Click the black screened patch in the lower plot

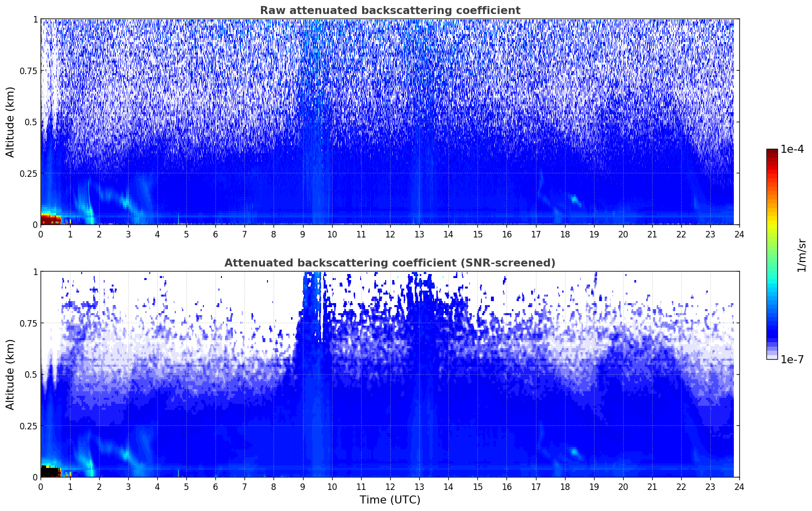pos(50,472)
